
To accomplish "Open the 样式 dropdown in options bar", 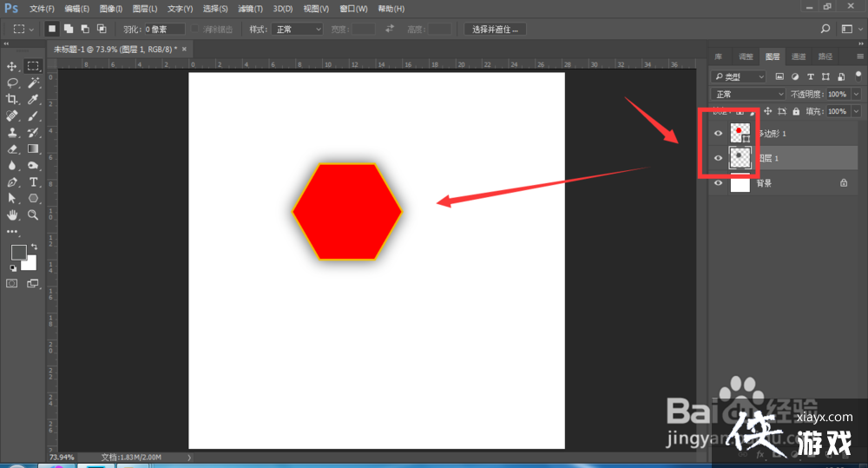I will tap(298, 29).
